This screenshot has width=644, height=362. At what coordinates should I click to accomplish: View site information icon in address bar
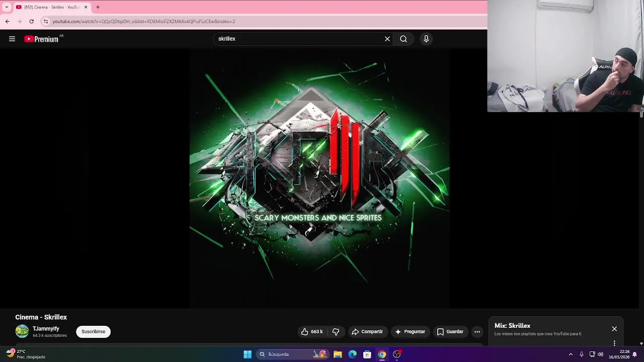pos(46,22)
